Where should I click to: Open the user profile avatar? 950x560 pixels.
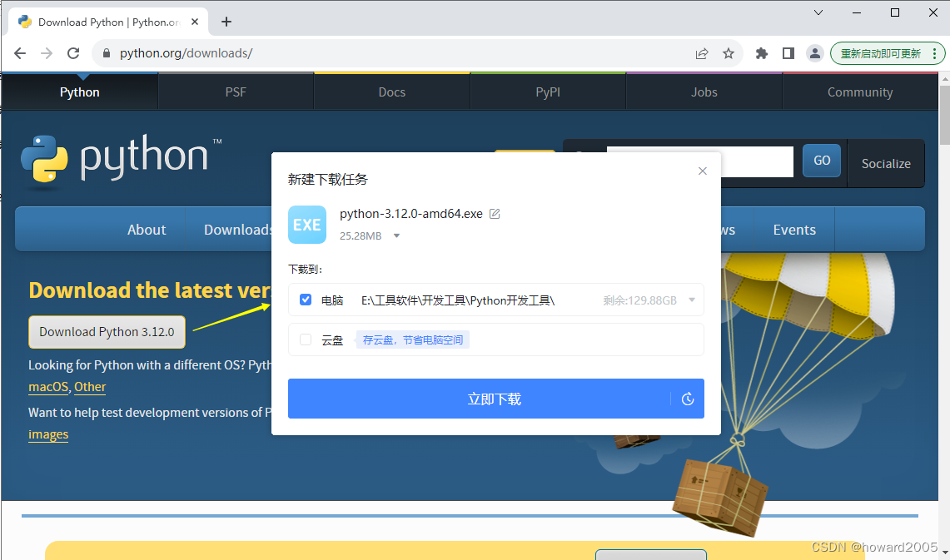(815, 53)
